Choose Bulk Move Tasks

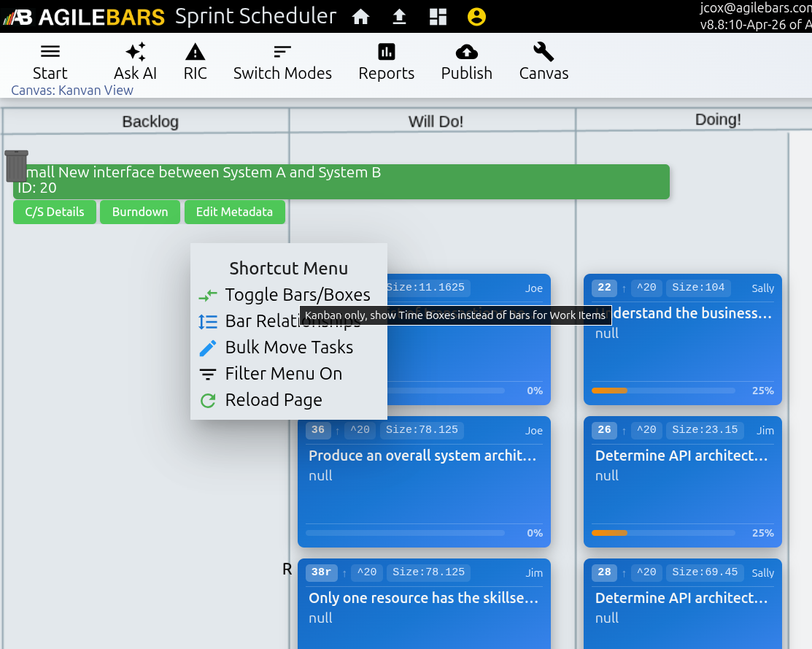coord(288,347)
